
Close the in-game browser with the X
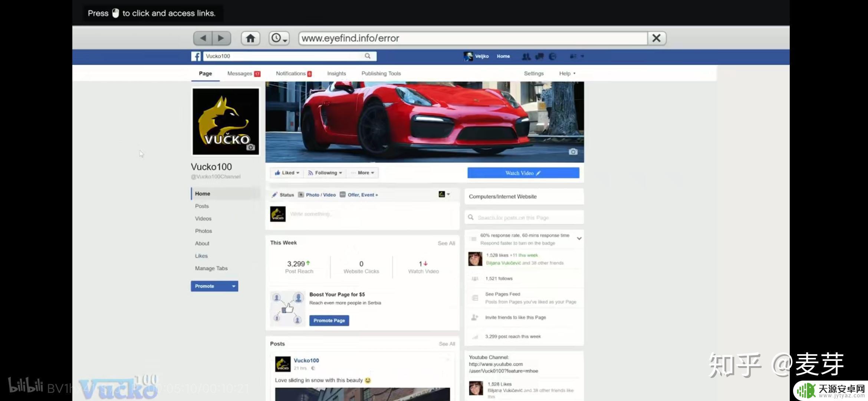point(657,38)
